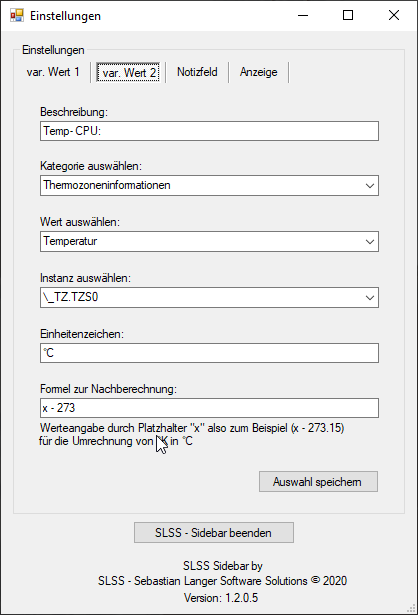Select the var. Wert 2 tab
This screenshot has width=418, height=615.
click(x=128, y=73)
